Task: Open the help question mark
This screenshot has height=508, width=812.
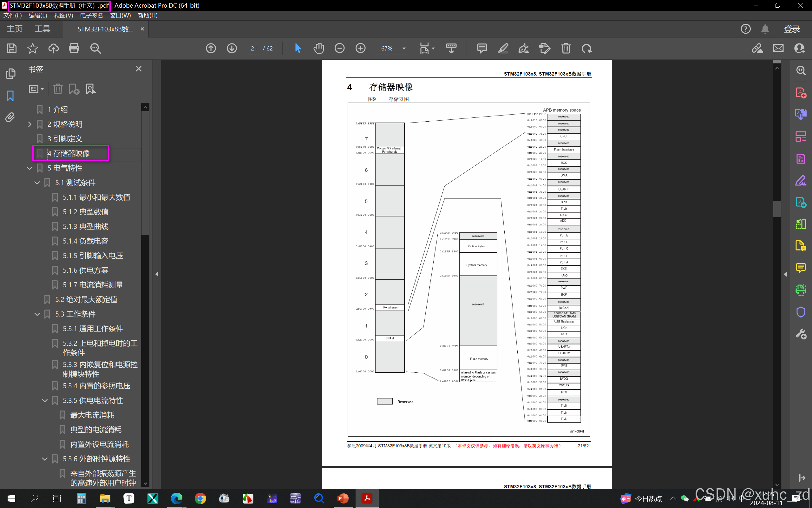Action: tap(746, 29)
